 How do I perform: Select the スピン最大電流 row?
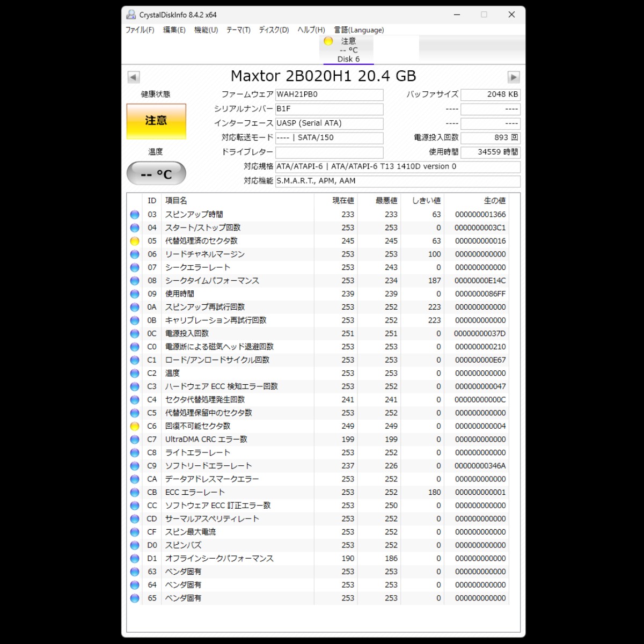pyautogui.click(x=318, y=532)
